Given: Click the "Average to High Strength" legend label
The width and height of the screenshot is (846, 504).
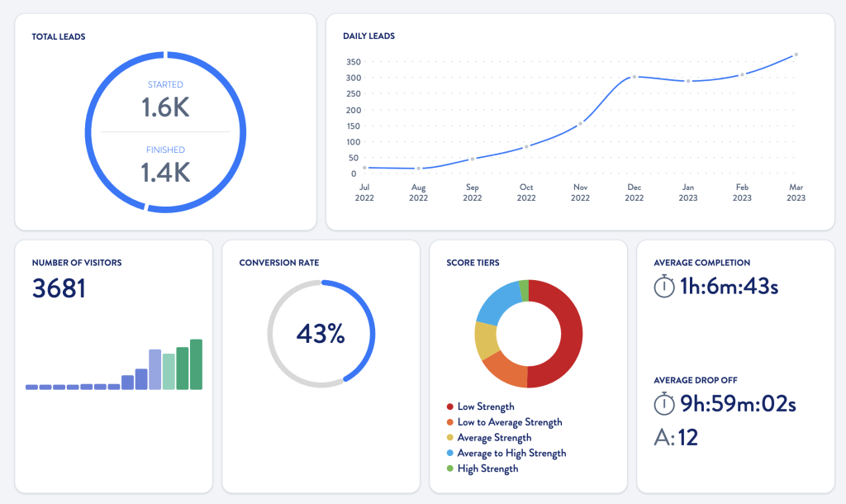Looking at the screenshot, I should pos(512,454).
